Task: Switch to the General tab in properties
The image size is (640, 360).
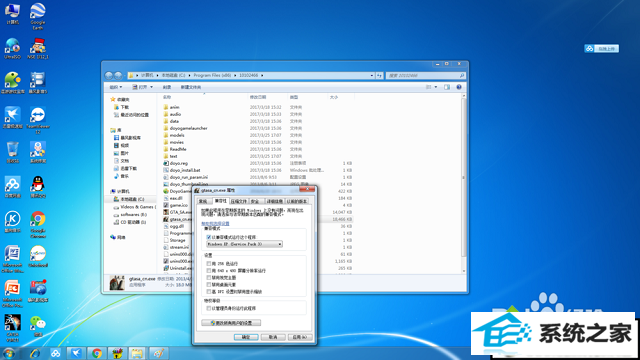Action: (203, 201)
